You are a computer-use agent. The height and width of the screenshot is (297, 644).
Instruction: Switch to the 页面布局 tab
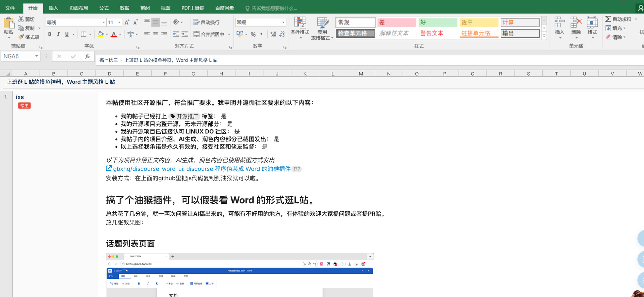(78, 8)
